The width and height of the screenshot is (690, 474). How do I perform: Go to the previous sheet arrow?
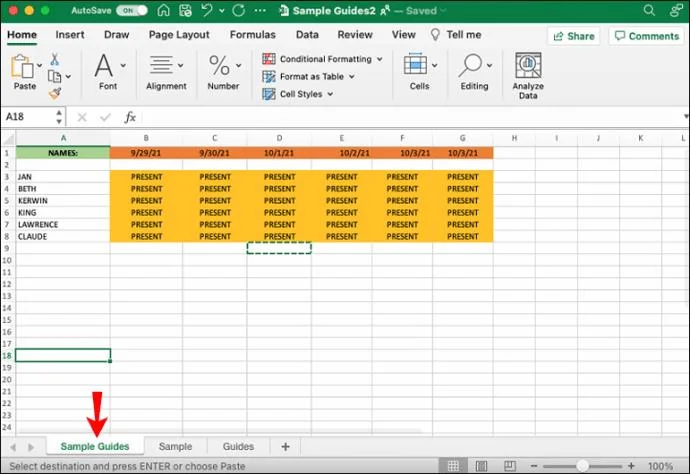point(13,447)
